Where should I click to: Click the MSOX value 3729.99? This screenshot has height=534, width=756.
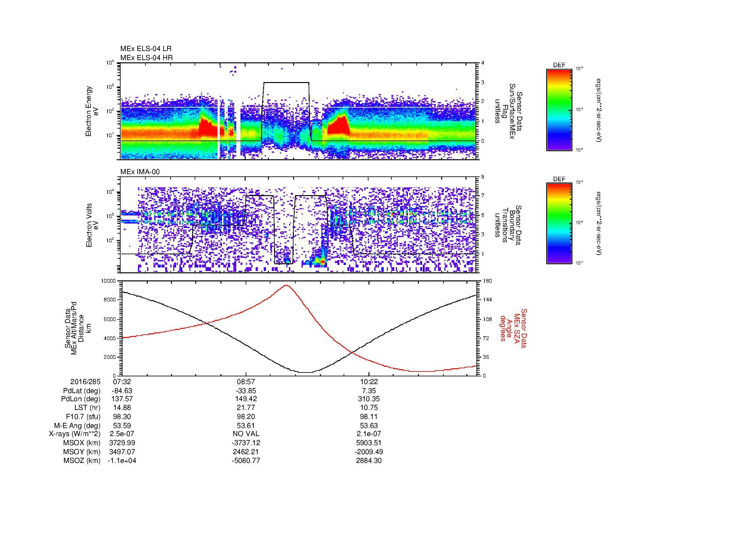(122, 443)
